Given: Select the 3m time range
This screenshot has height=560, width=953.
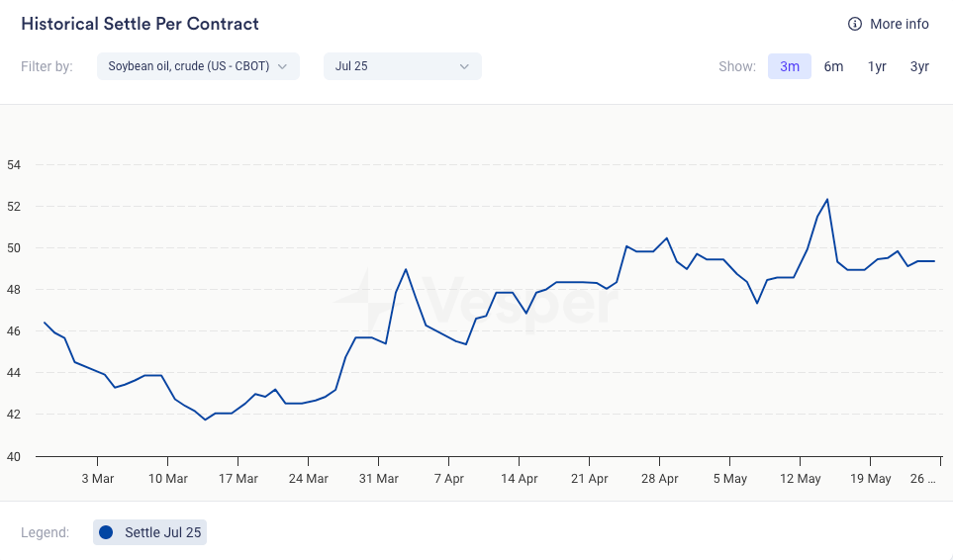Looking at the screenshot, I should tap(789, 66).
